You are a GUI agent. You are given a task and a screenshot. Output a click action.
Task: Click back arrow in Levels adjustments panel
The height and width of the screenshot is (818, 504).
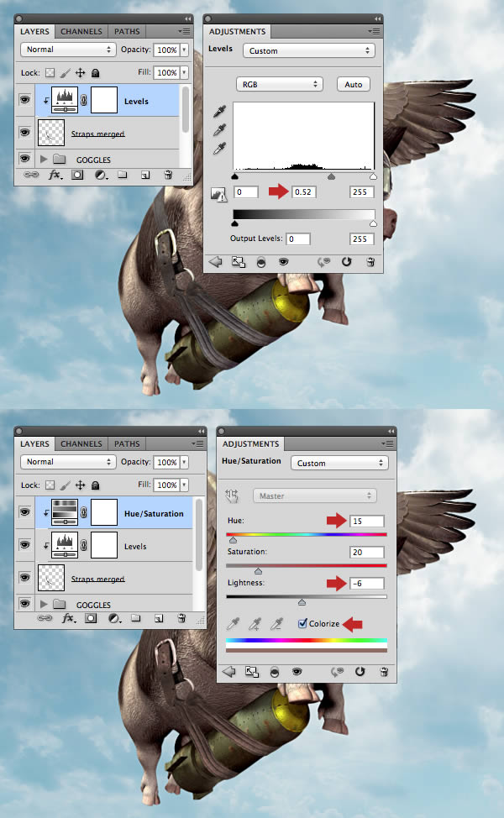point(215,262)
